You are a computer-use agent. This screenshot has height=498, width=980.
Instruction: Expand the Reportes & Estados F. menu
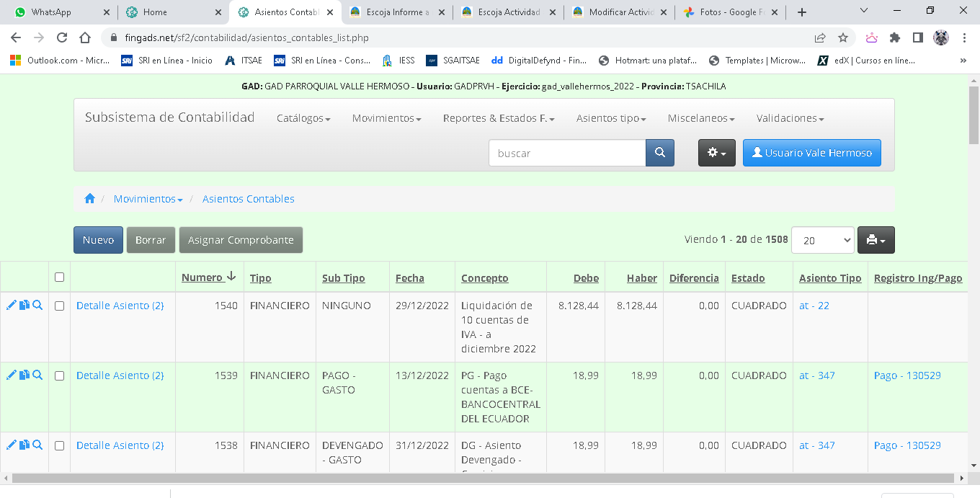pos(499,118)
